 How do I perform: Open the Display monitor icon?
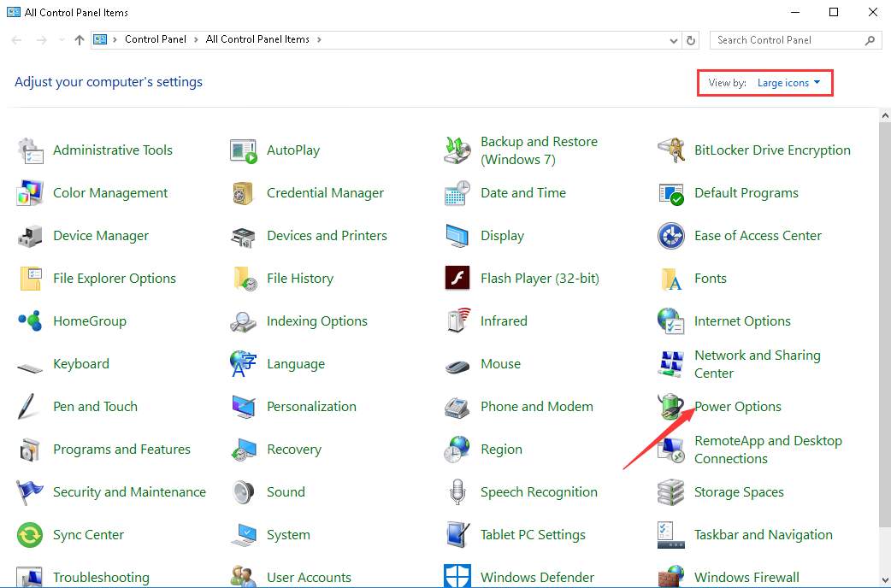click(x=457, y=236)
